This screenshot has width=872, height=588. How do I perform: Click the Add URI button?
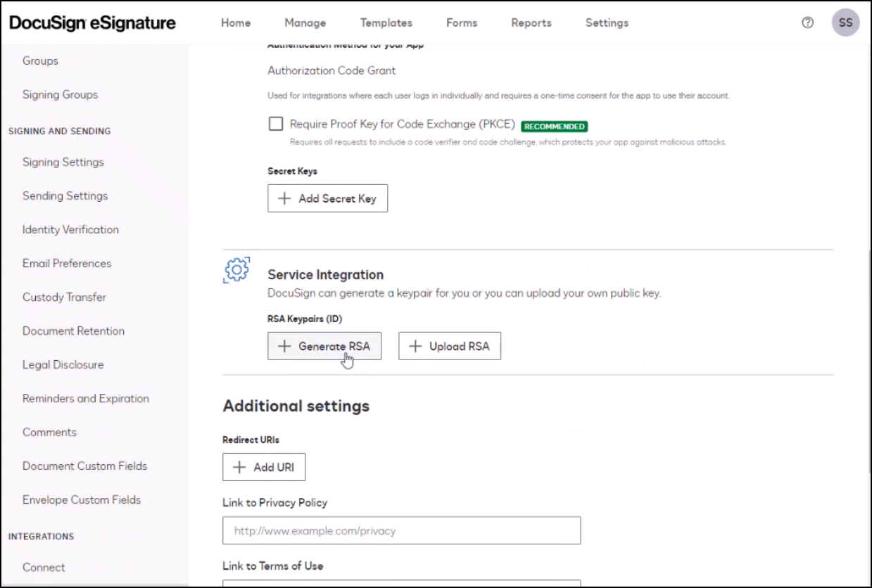(x=264, y=467)
